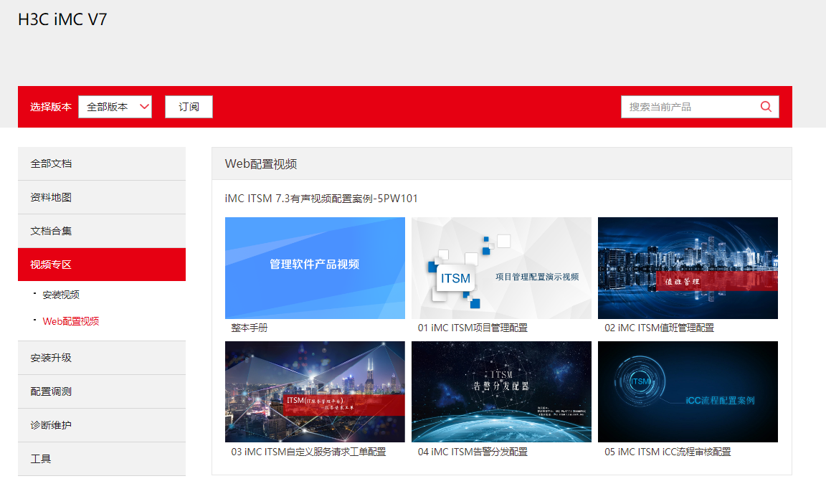
Task: Go to 文档合集 sidebar item
Action: 101,231
